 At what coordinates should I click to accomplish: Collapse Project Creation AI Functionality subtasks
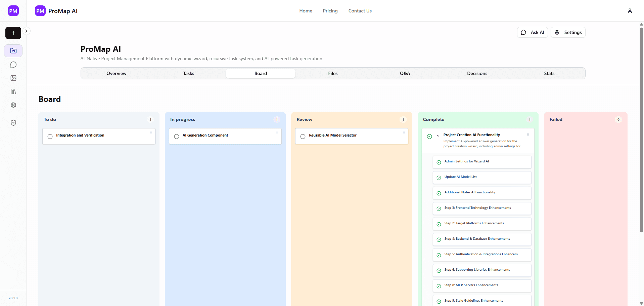(x=438, y=136)
